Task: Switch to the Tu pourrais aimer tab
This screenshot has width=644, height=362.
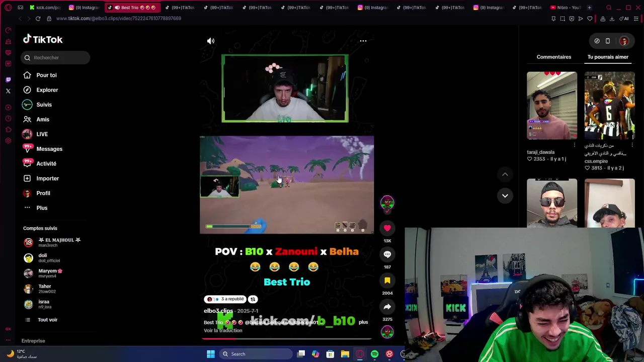Action: [608, 57]
